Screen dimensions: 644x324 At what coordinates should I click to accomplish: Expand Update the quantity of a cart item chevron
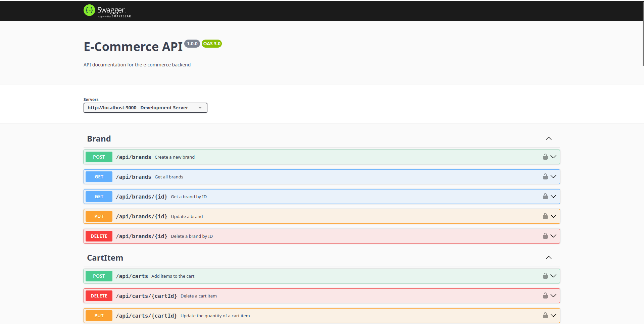point(553,315)
